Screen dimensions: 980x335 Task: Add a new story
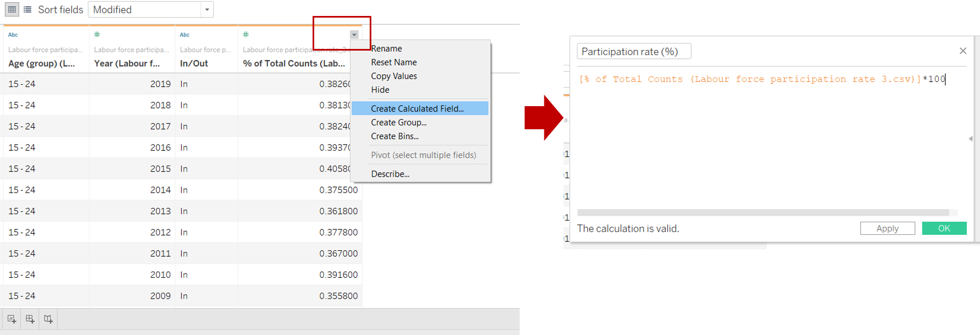tap(48, 319)
